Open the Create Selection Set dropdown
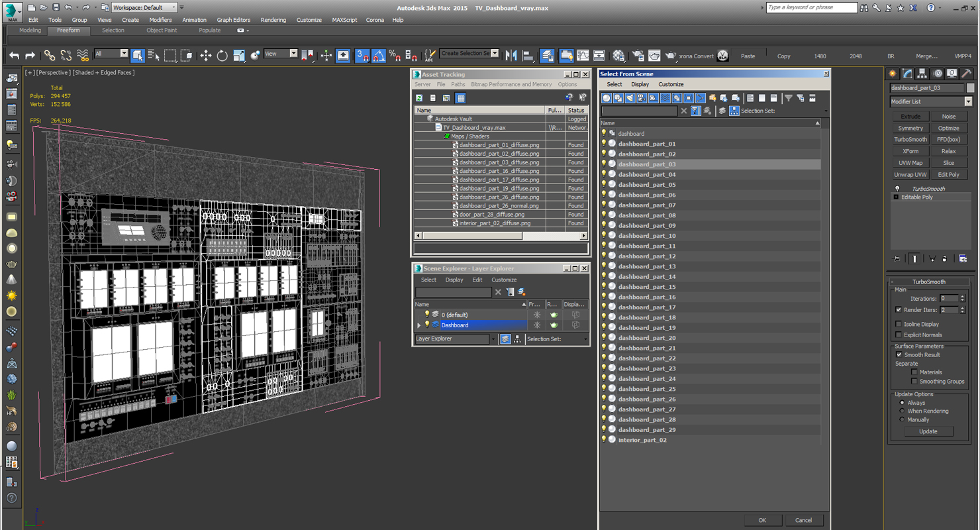This screenshot has width=980, height=530. click(x=469, y=54)
